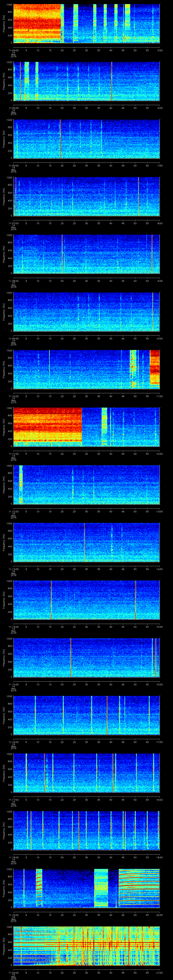The image size is (173, 980).
Task: Click the spectrogram panel starting at 11:16:00
Action: (87, 715)
